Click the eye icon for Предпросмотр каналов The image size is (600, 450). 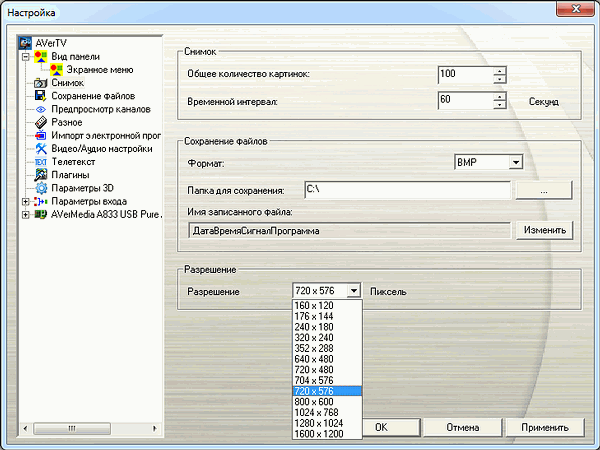[x=41, y=109]
